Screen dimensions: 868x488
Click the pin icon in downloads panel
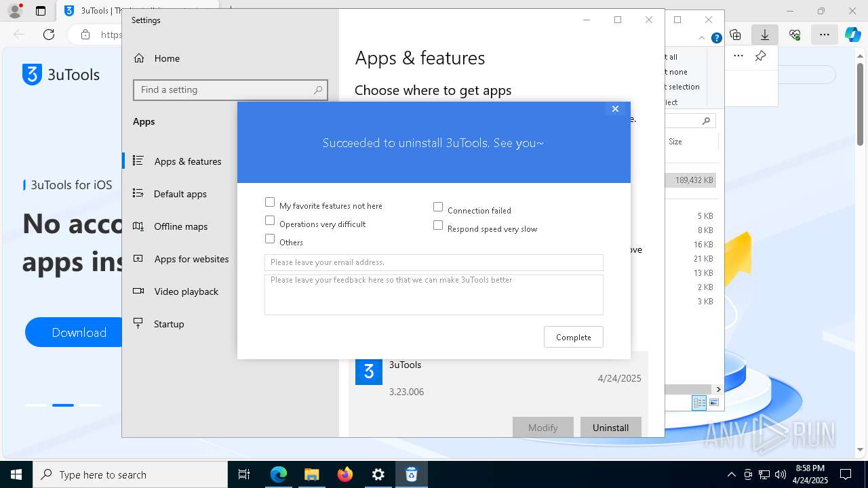(x=761, y=56)
